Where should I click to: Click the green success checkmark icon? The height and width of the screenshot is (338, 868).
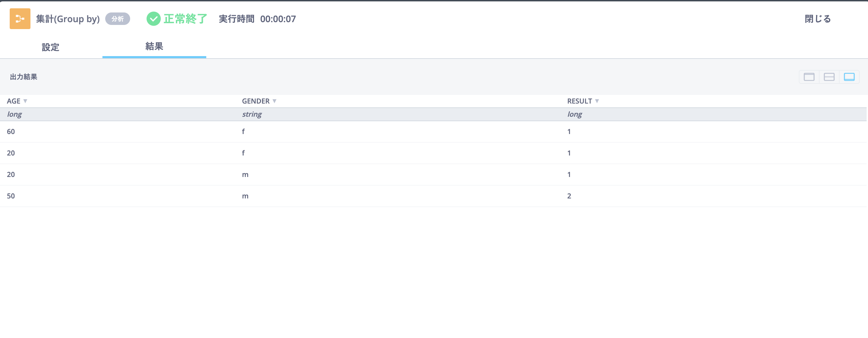pos(153,19)
